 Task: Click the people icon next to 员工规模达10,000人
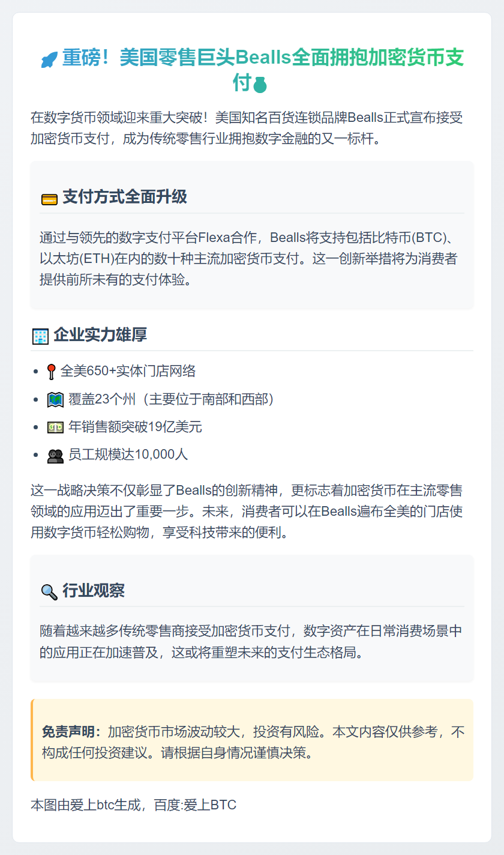[55, 456]
